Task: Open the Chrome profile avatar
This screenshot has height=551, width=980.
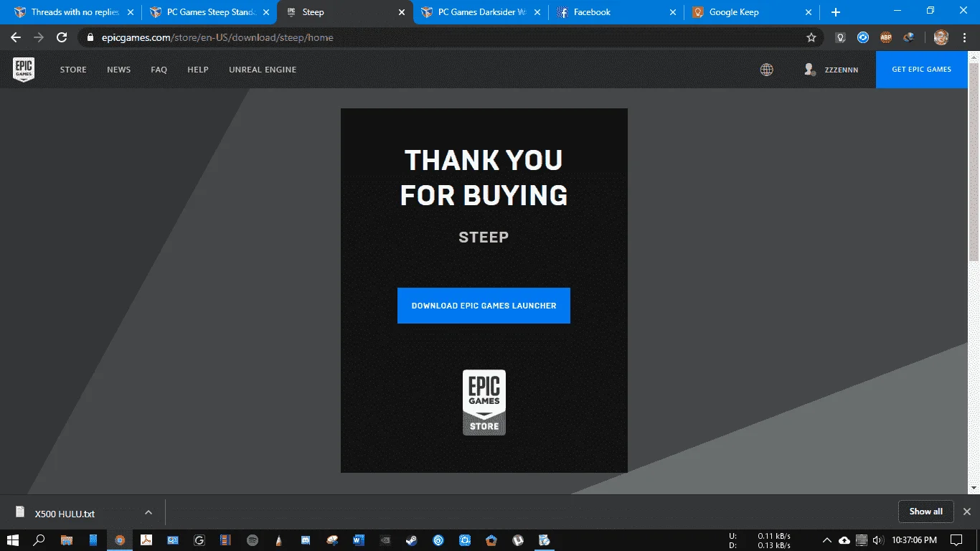Action: [941, 37]
